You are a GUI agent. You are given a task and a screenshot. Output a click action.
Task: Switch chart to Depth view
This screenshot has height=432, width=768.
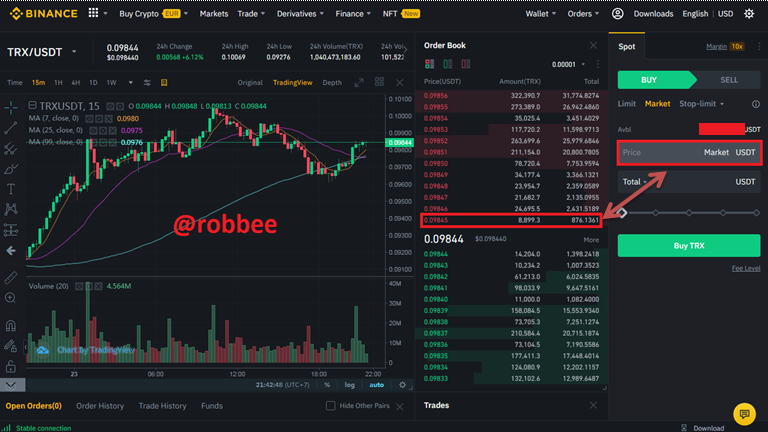[x=332, y=83]
